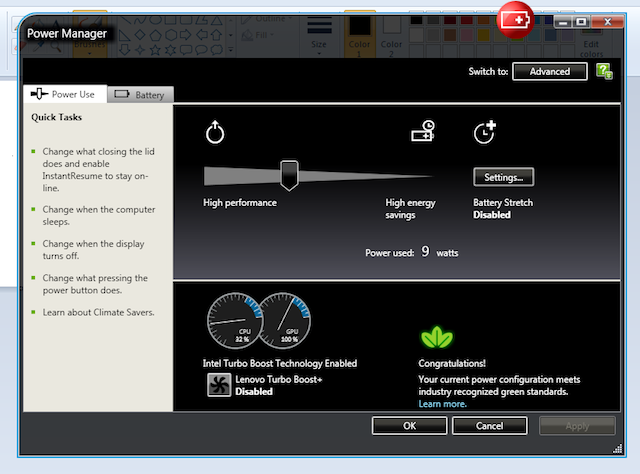This screenshot has height=474, width=640.
Task: Click the 'High performance' label
Action: point(240,203)
